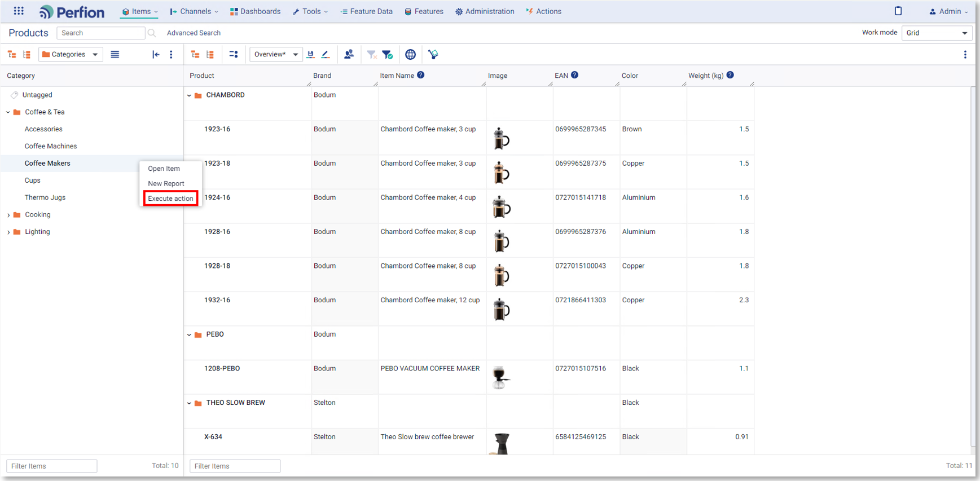Click the image thumbnail for product 1923-16
Screen dimensions: 980x481
point(501,138)
